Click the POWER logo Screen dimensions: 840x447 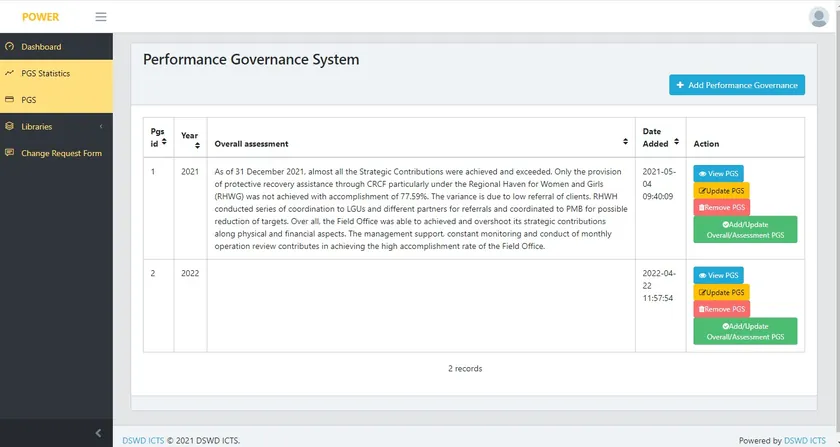[x=41, y=17]
